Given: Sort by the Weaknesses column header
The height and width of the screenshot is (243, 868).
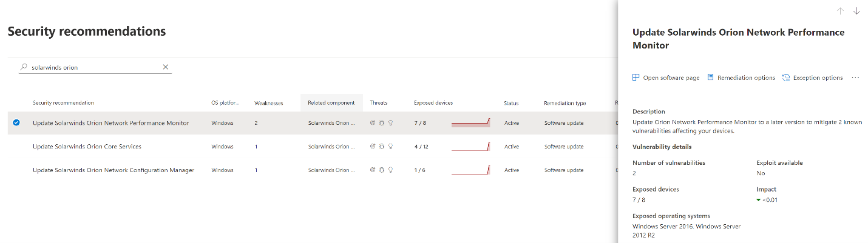Looking at the screenshot, I should (268, 103).
